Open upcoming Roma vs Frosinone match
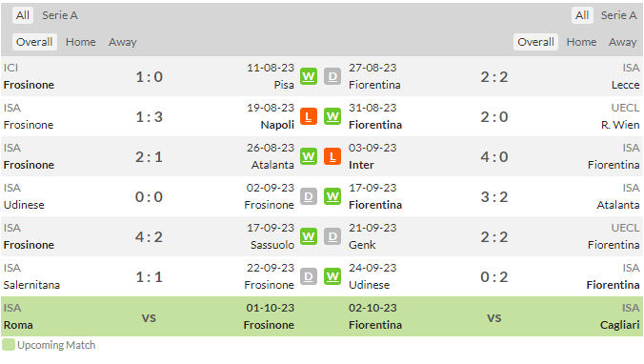Viewport: 644px width, 364px height. point(149,316)
